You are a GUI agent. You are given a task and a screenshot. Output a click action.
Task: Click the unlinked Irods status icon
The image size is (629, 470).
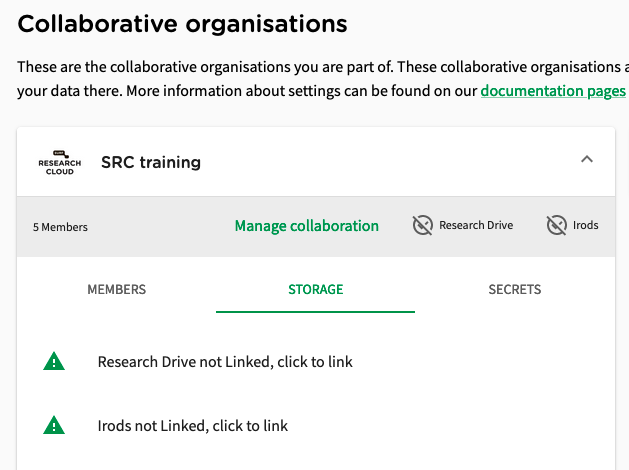[x=556, y=225]
